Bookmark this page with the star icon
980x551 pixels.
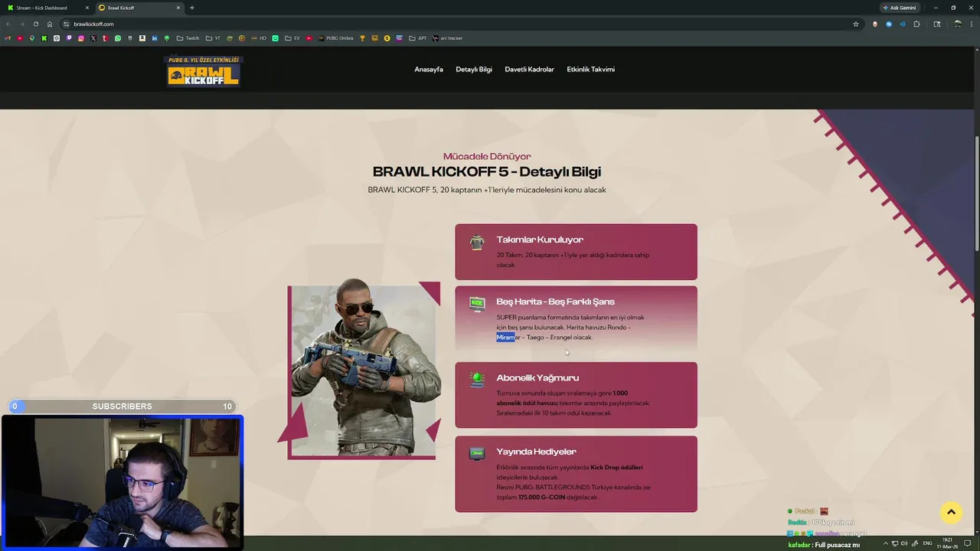(856, 24)
